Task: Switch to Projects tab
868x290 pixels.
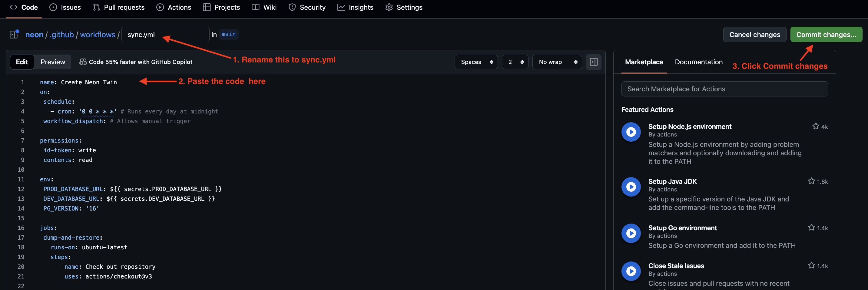Action: (x=221, y=7)
